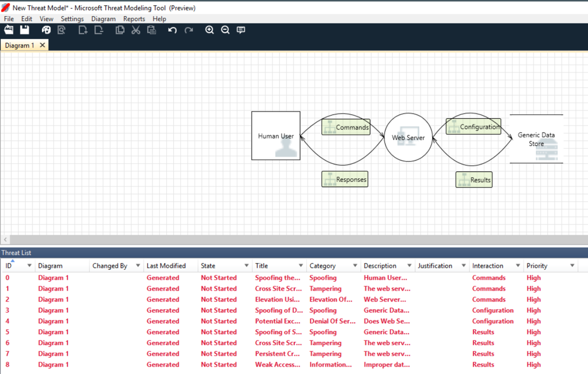Select the Results data flow label
The image size is (588, 374).
474,180
